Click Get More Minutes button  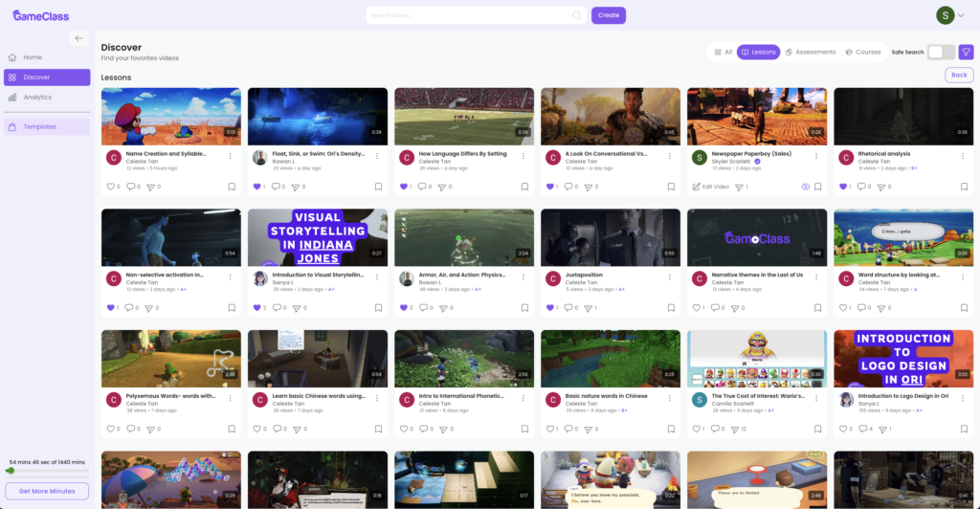(x=47, y=491)
